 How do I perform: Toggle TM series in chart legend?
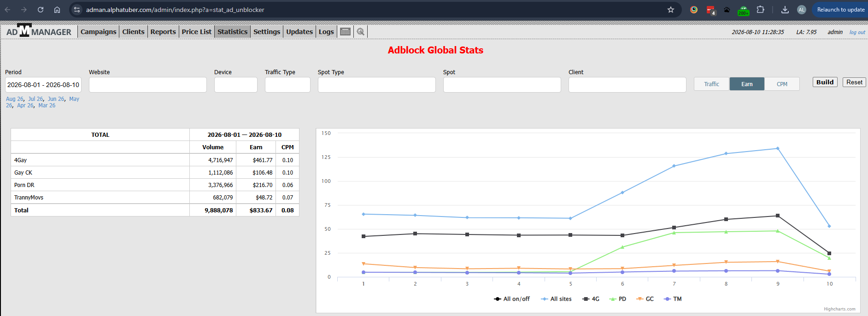(x=673, y=299)
